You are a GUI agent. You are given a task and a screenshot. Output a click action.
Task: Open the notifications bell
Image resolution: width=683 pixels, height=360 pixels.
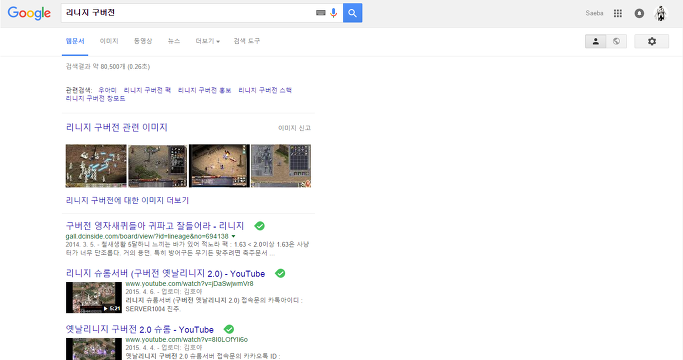click(639, 13)
